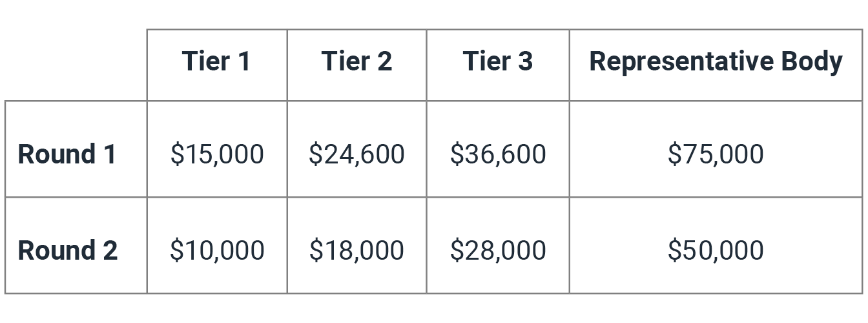Click the Tier 3 column header
868x323 pixels.
pos(497,65)
